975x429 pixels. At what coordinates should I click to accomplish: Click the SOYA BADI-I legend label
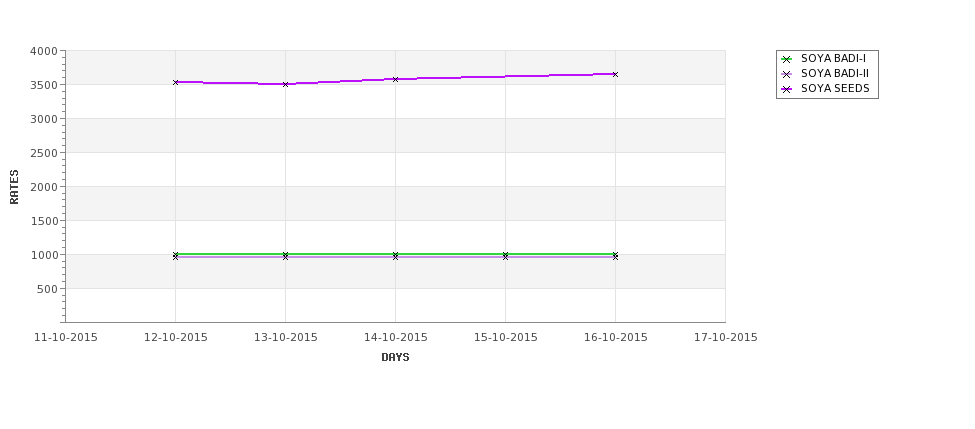(x=833, y=59)
